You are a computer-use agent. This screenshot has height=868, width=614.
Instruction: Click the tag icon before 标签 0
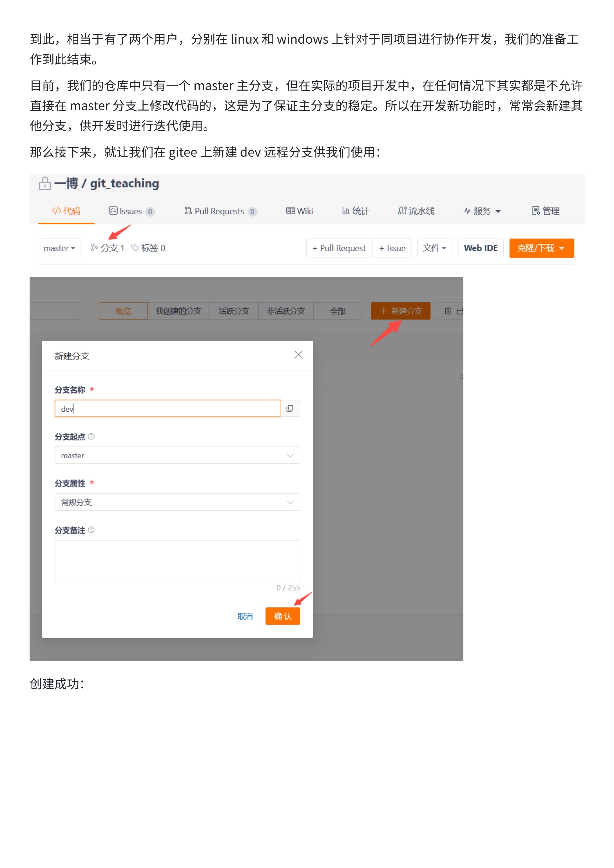click(135, 248)
